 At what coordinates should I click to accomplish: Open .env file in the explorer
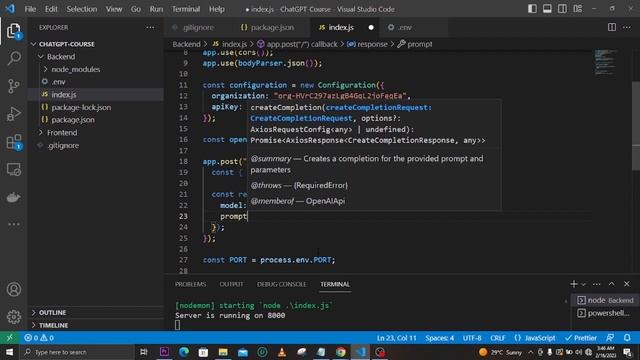pyautogui.click(x=58, y=82)
